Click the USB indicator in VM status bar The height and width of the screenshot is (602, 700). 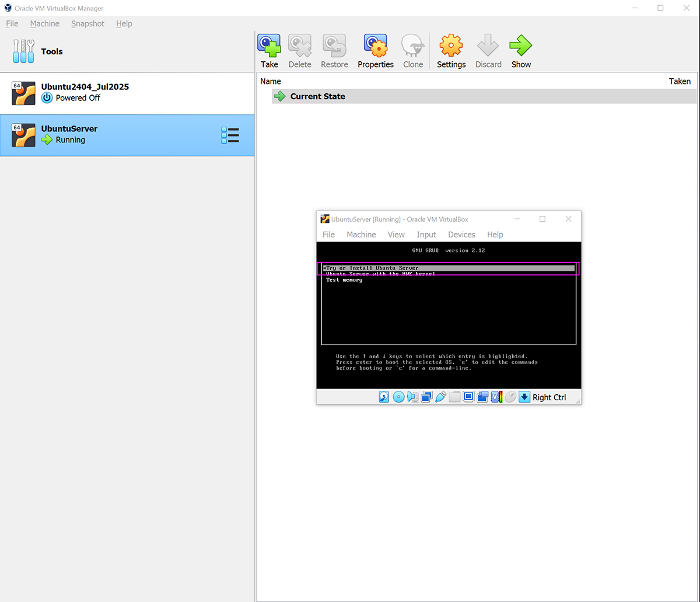point(440,397)
